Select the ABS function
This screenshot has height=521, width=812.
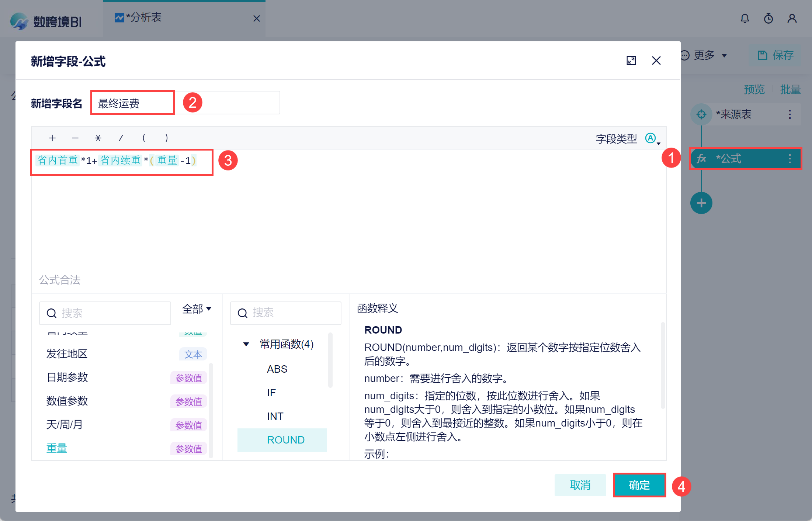click(277, 369)
